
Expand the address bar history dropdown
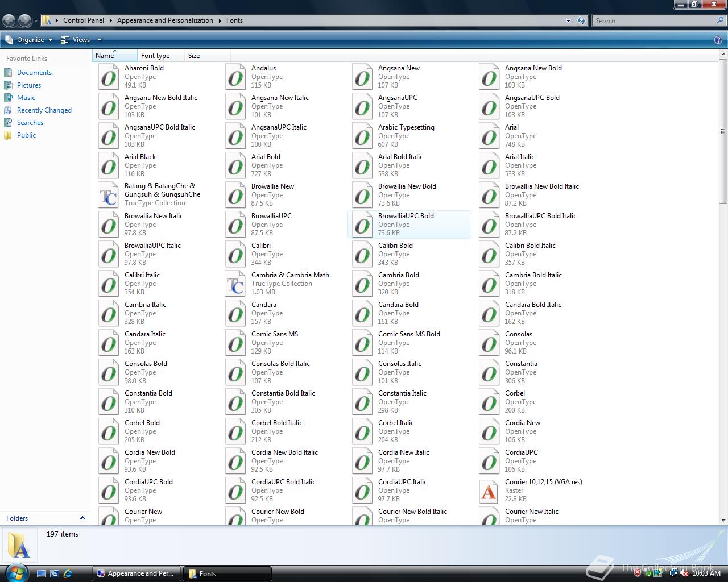(x=568, y=20)
